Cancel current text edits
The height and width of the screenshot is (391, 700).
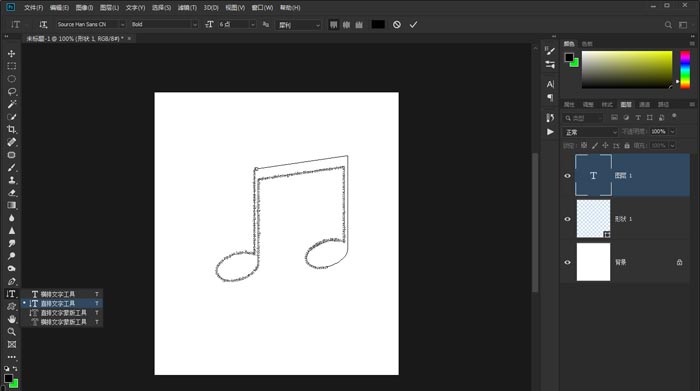point(397,25)
